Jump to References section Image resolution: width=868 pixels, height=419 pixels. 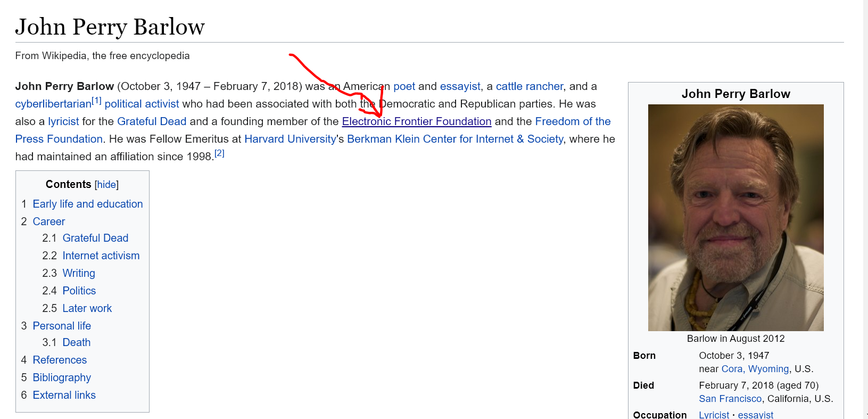[x=60, y=360]
